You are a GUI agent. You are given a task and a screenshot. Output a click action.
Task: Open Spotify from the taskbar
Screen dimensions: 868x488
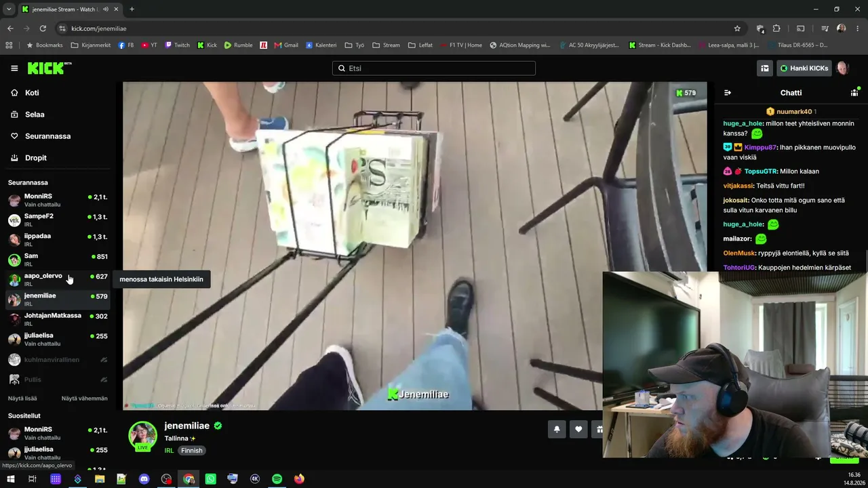pyautogui.click(x=277, y=479)
